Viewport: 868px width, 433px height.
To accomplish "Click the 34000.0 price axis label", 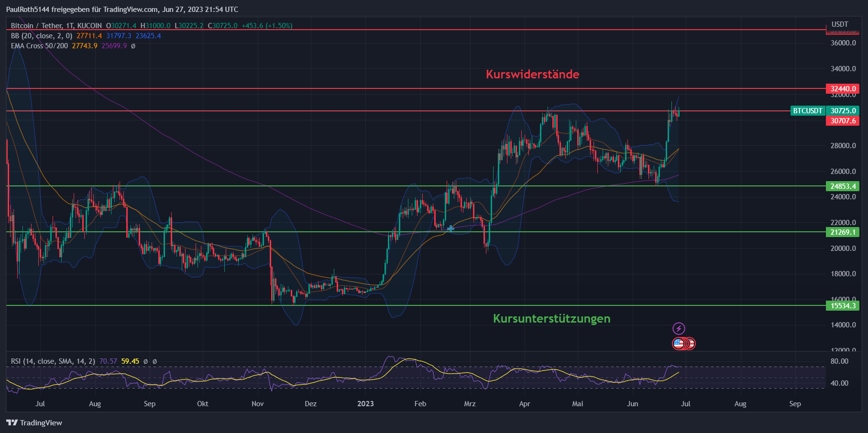I will pos(843,69).
